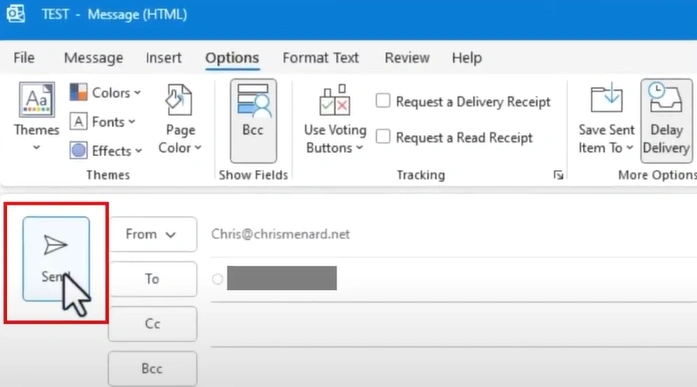Open the Review tab
Screen dimensions: 697x387
point(407,58)
